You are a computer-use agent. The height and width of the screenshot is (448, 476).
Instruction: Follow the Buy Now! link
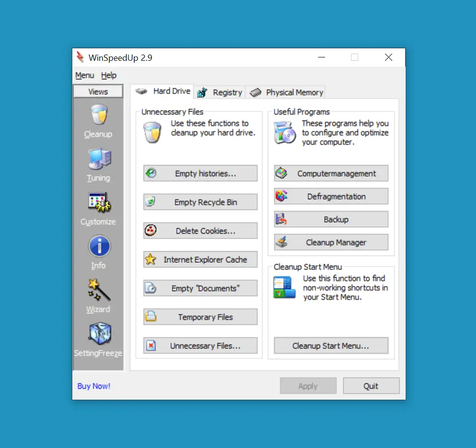[94, 386]
